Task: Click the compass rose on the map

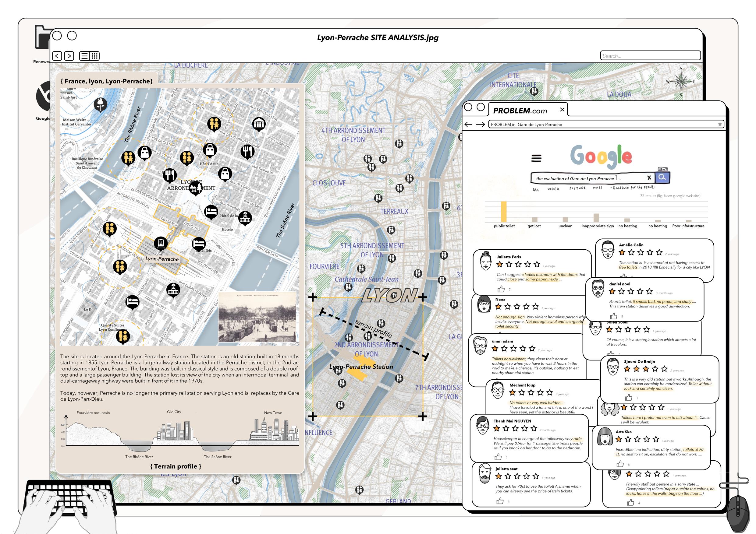Action: point(681,82)
